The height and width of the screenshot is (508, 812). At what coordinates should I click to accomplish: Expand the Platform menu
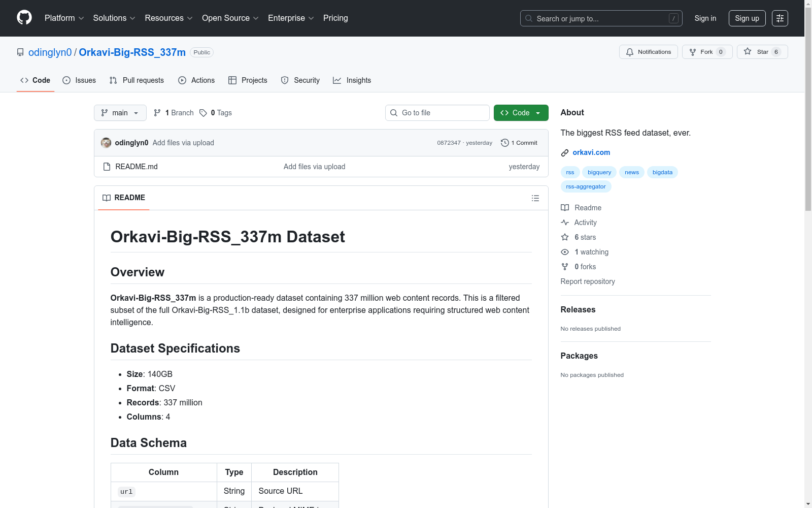click(x=64, y=18)
